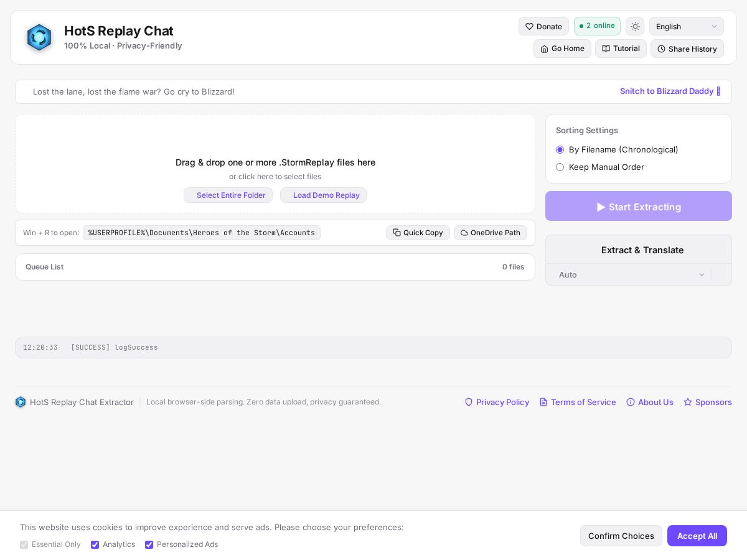Click the Go Home button
The height and width of the screenshot is (560, 747).
[562, 49]
